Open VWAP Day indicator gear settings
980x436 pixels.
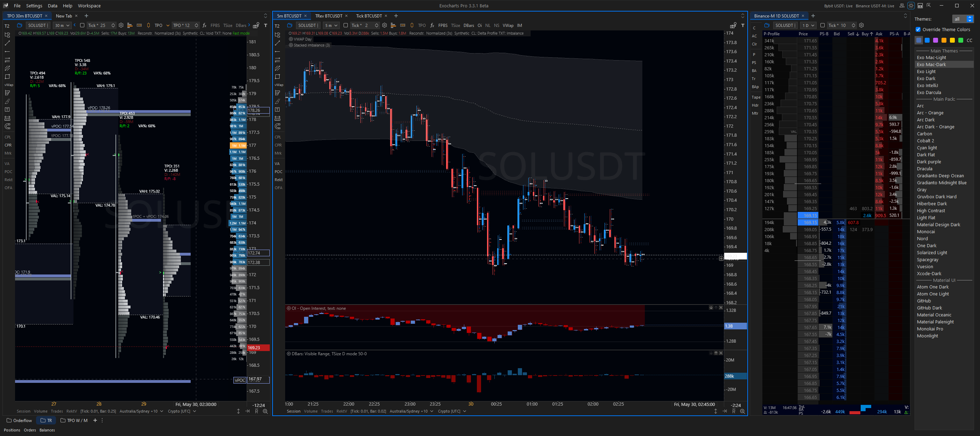(x=291, y=39)
